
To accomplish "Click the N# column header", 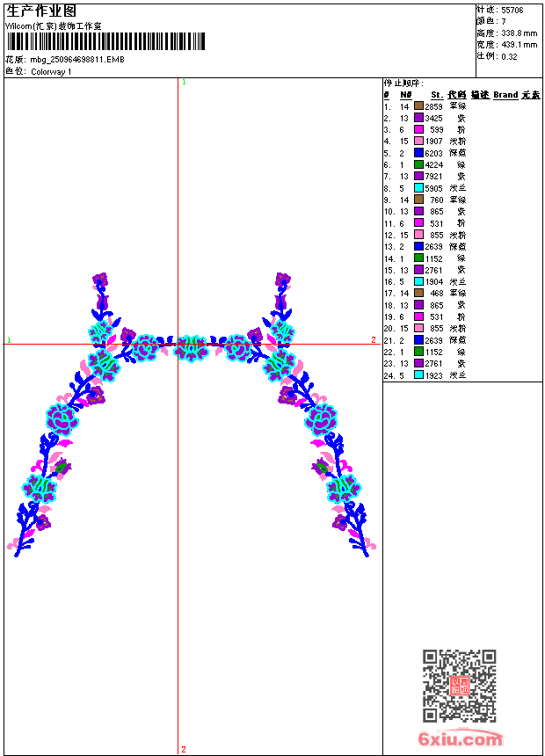I will pos(406,95).
